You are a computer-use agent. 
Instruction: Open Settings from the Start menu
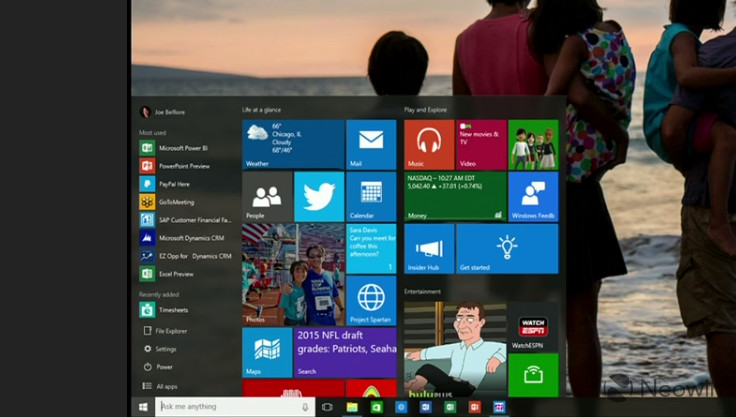161,349
